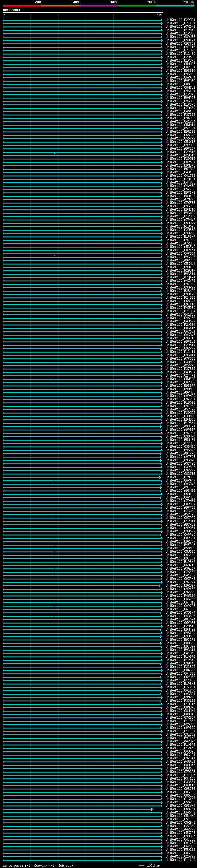Screen dimensions: 197x868
Task: Click the UniRef100_P33630 label
Action: click(180, 636)
